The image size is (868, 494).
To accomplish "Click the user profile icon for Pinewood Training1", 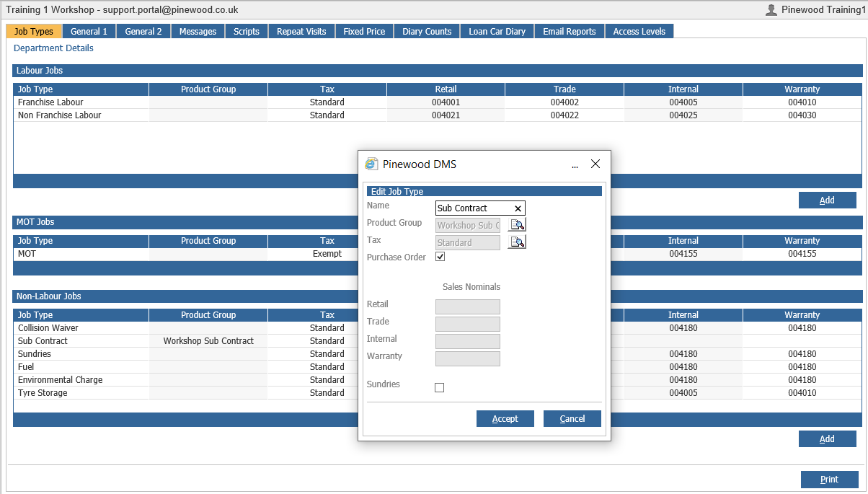I will click(771, 10).
